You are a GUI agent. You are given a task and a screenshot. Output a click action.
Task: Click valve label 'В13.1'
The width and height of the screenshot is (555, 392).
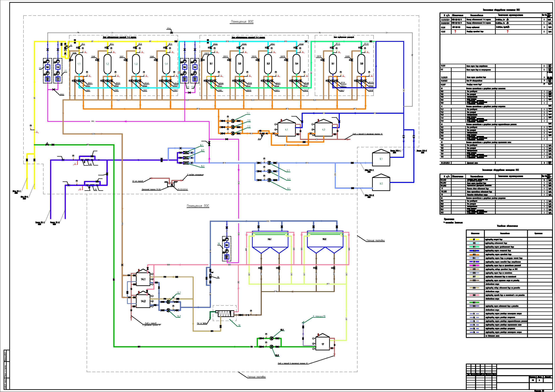pos(90,83)
